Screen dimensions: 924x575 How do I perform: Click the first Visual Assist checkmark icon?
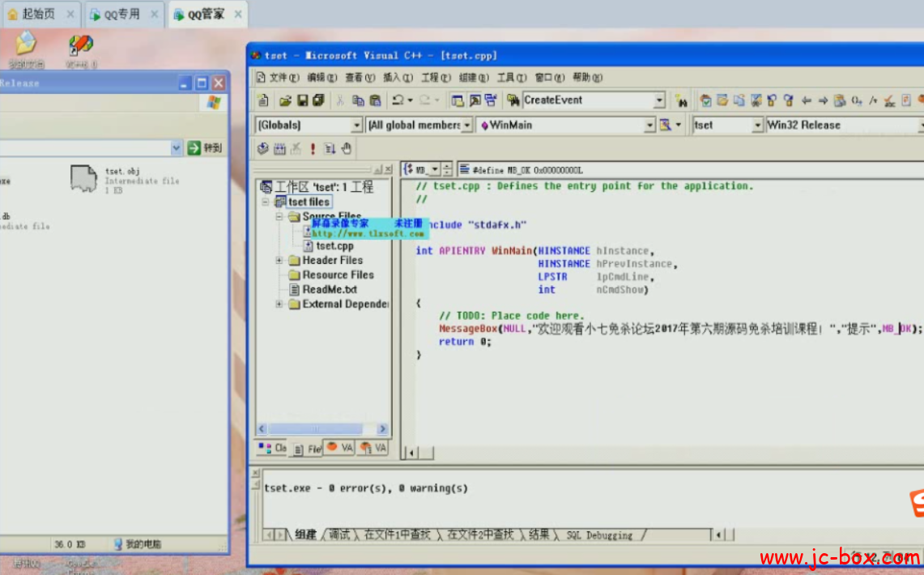[705, 100]
